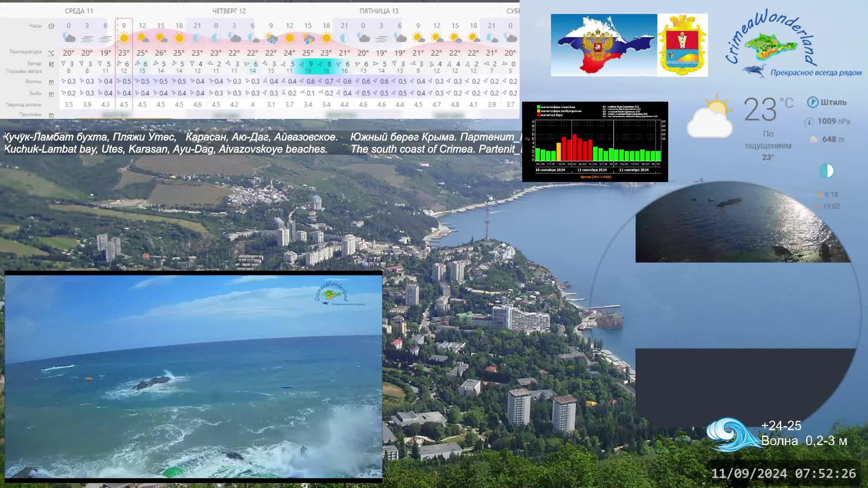
Task: Open the m unit selector in Волны row
Action: (51, 82)
